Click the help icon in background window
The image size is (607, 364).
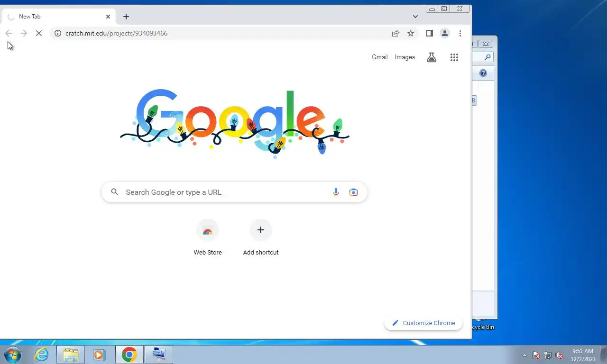tap(483, 73)
